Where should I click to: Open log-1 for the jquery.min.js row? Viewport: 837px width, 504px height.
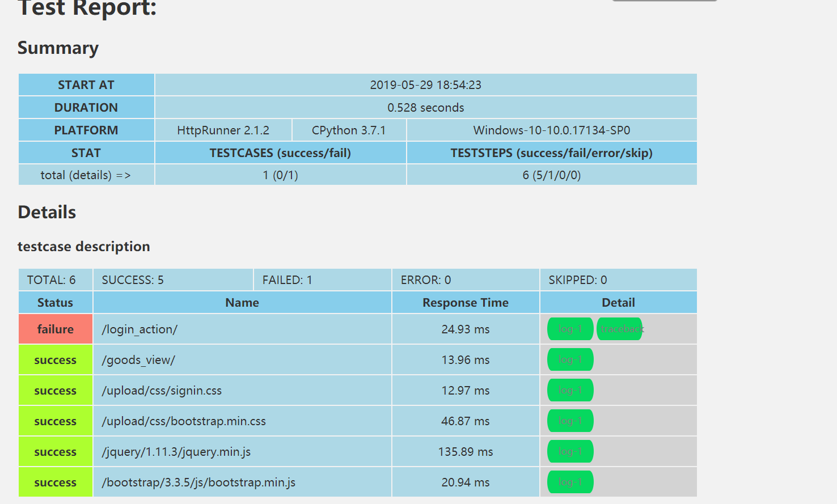click(570, 451)
